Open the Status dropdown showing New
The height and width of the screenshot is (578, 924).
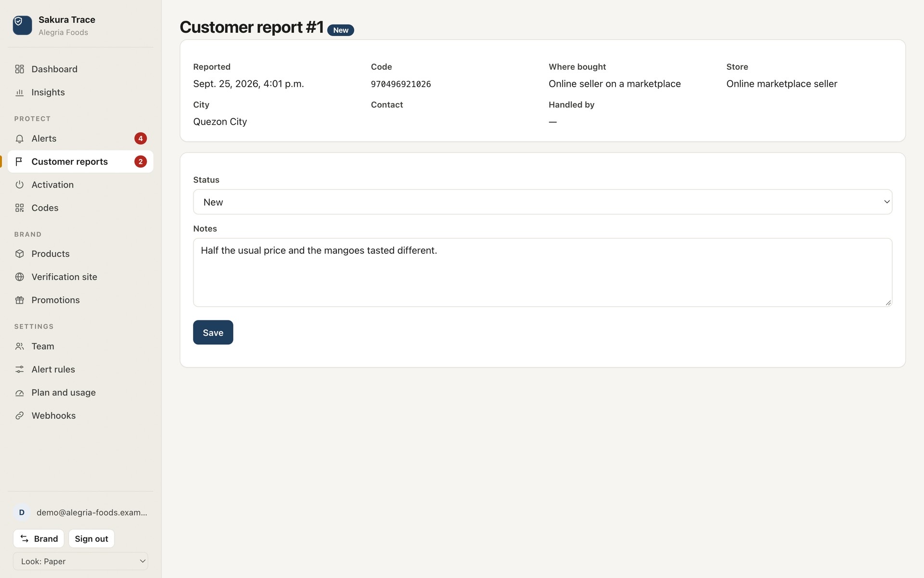coord(542,202)
